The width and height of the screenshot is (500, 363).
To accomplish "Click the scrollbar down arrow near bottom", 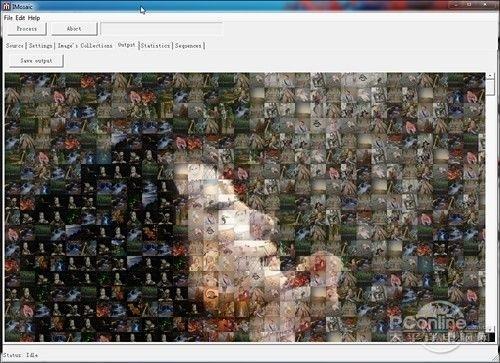I will click(x=490, y=329).
